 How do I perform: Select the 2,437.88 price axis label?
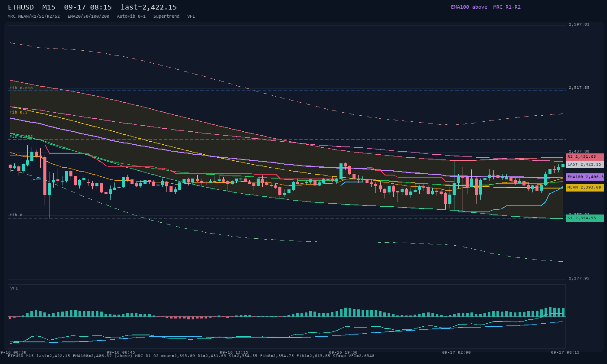click(579, 151)
